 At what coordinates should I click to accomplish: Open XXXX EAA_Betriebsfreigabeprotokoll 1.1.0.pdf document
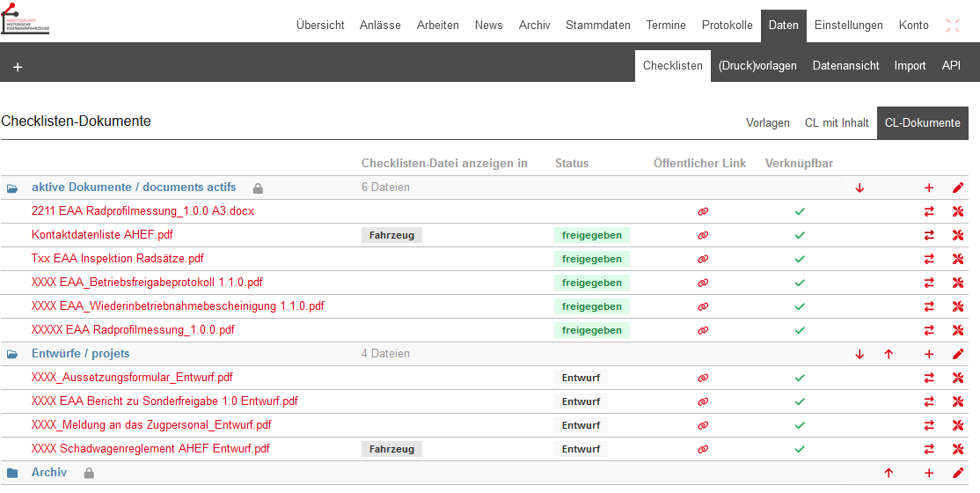(x=147, y=283)
